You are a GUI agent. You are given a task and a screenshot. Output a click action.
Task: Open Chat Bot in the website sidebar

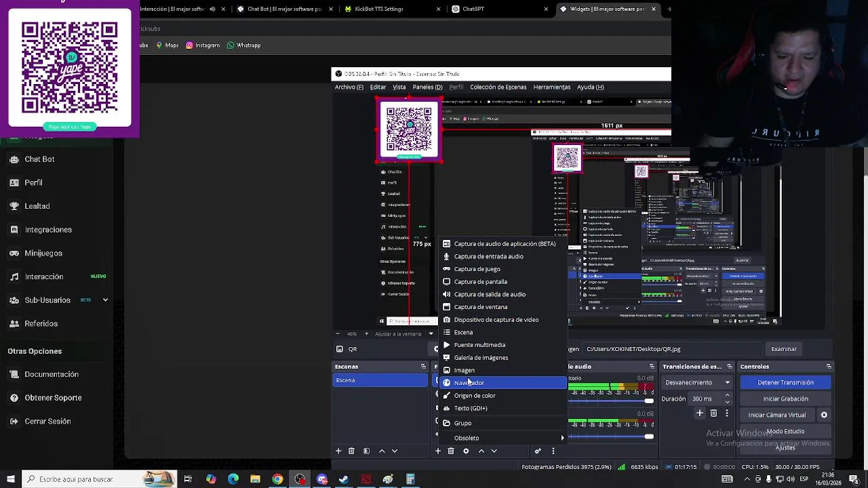pyautogui.click(x=39, y=159)
